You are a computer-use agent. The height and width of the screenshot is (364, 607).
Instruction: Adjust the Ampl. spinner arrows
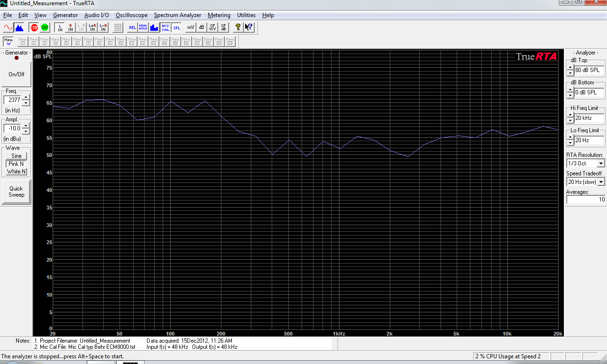click(x=26, y=128)
